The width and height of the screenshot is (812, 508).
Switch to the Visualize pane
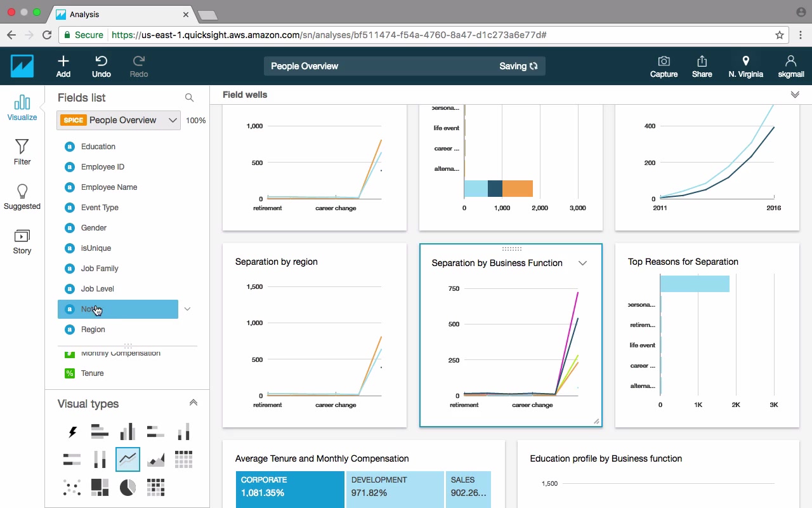pos(22,107)
